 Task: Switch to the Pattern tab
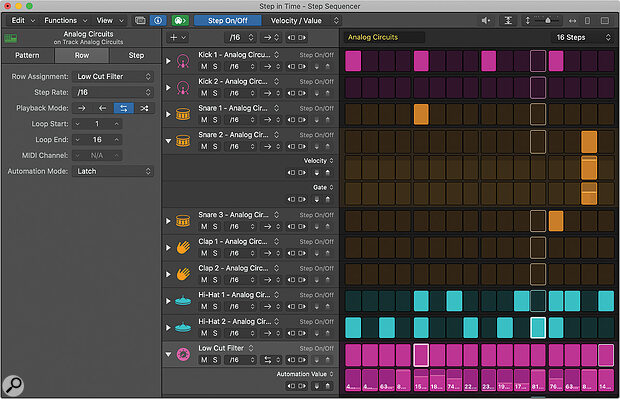pyautogui.click(x=27, y=55)
